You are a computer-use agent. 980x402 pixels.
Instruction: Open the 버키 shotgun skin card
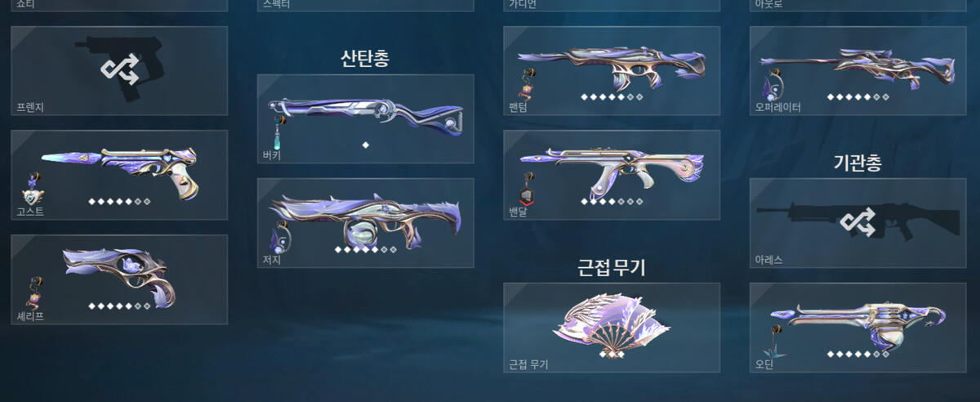[365, 119]
